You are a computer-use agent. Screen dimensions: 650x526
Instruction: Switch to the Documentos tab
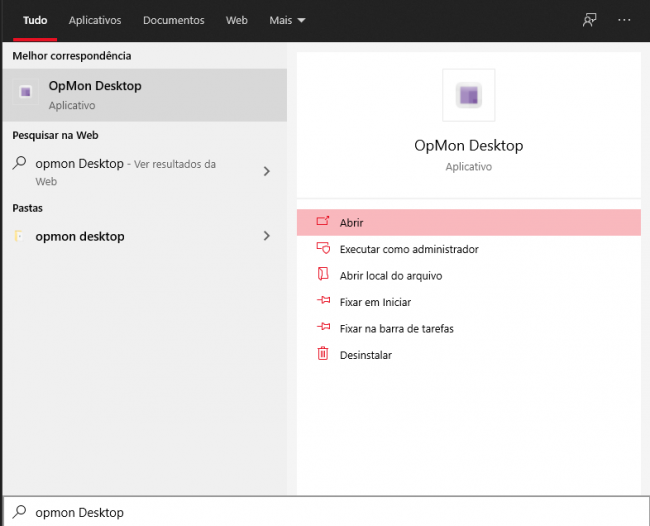[x=173, y=20]
